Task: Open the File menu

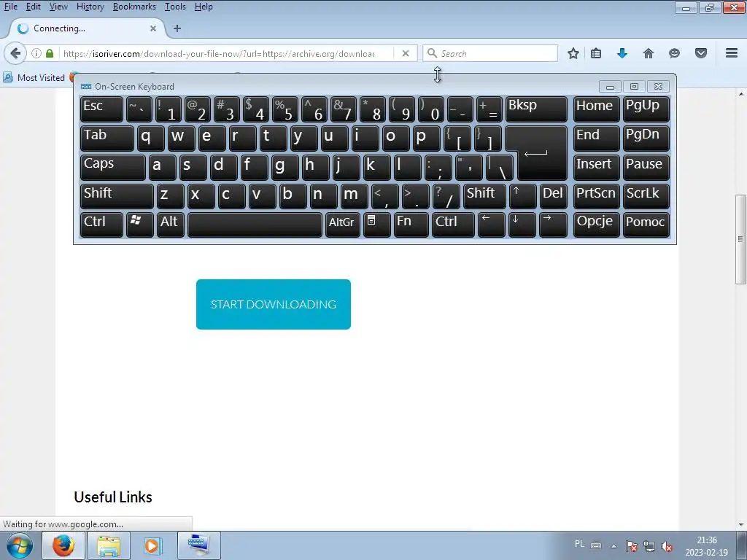Action: click(x=10, y=7)
